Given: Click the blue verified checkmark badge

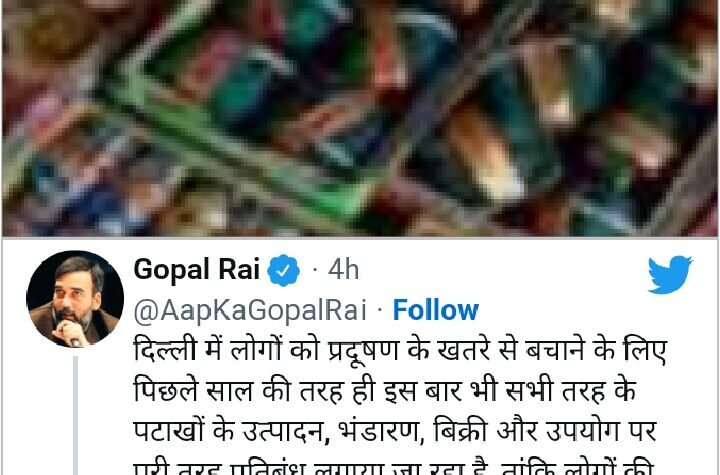Looking at the screenshot, I should pos(283,271).
